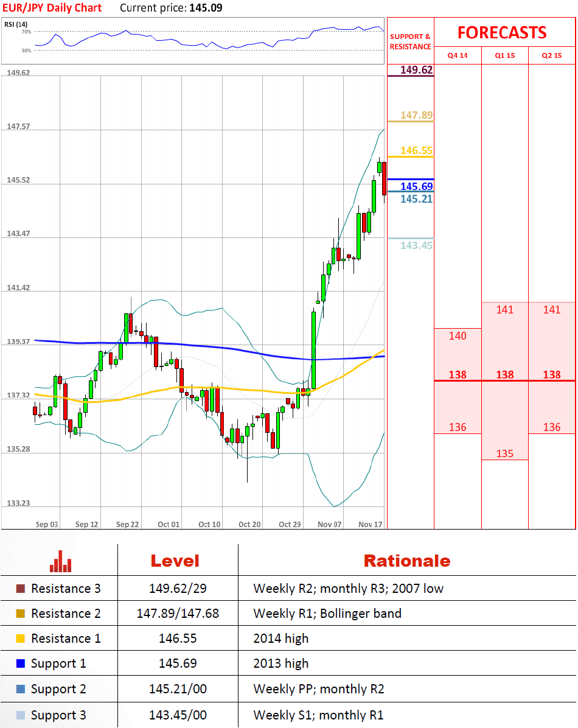Click the Resistance 3 row label
578x728 pixels.
coord(66,589)
